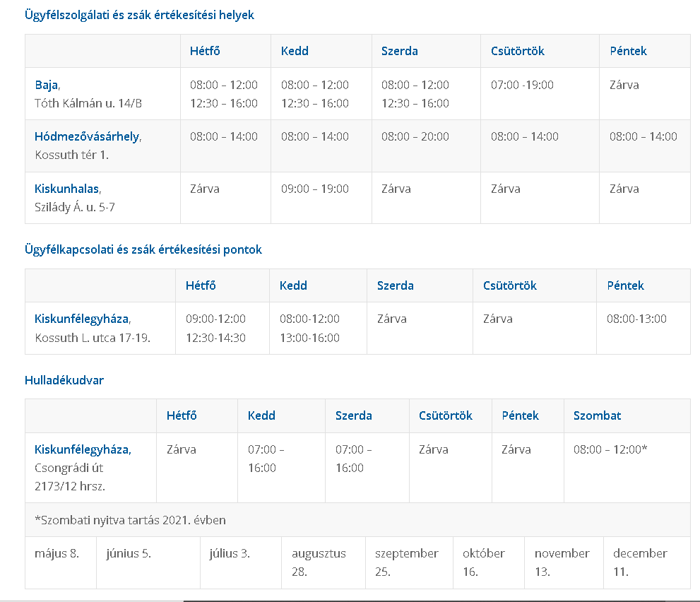Open the Kiskunhalas location link
Viewport: 700px width, 602px height.
point(67,189)
